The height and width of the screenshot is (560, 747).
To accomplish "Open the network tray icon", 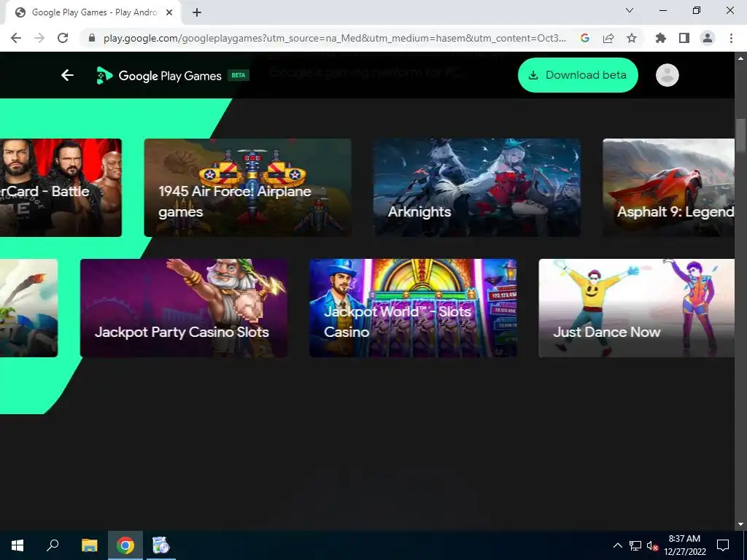I will (x=635, y=545).
